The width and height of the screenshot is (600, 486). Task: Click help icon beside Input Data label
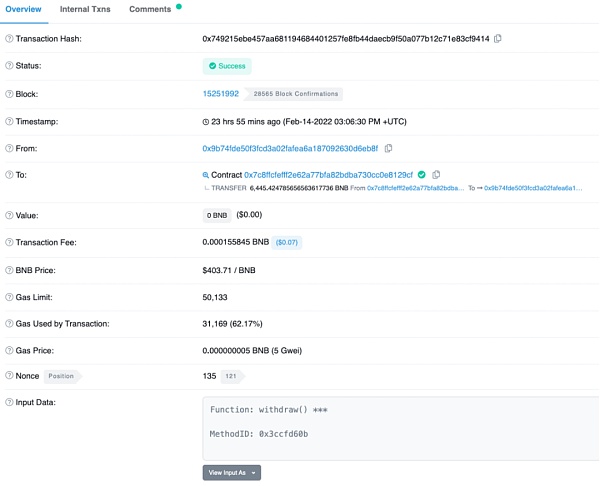coord(9,402)
